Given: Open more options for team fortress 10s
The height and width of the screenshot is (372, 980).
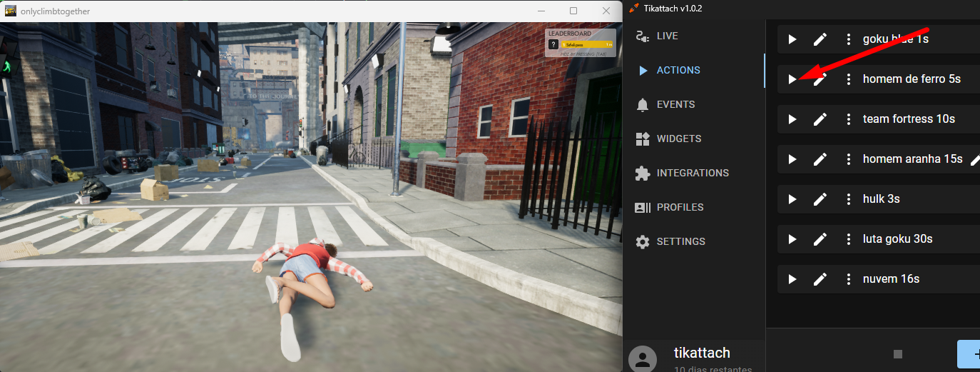Looking at the screenshot, I should point(849,119).
